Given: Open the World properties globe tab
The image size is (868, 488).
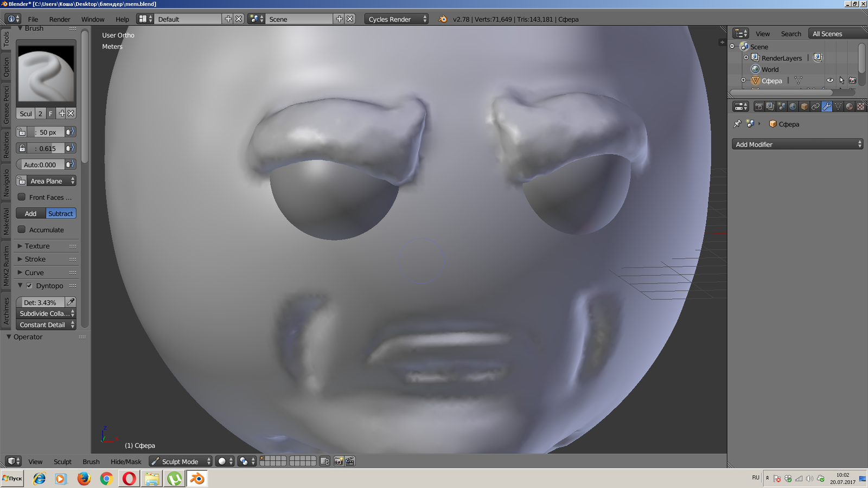Looking at the screenshot, I should point(793,107).
